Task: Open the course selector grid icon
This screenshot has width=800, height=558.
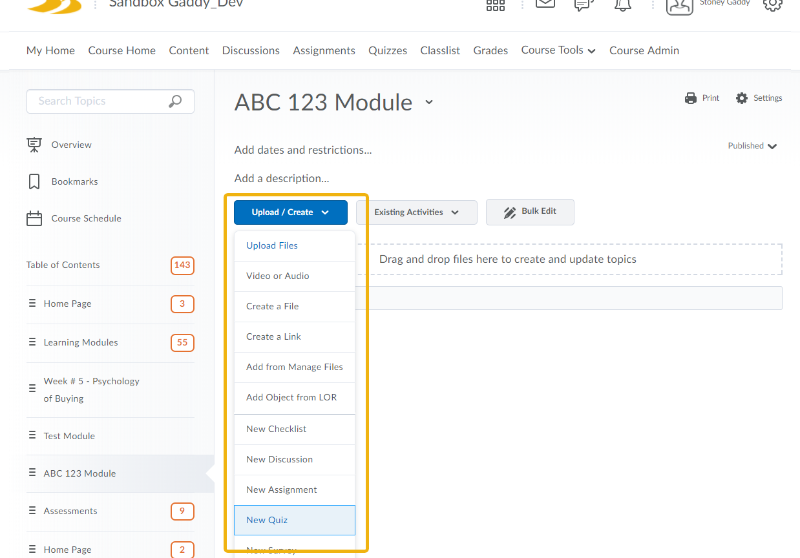Action: [x=495, y=5]
